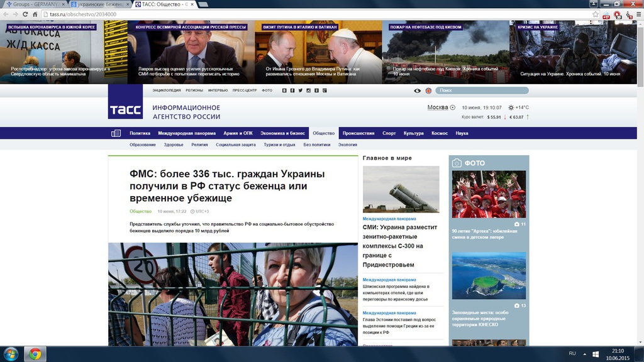The height and width of the screenshot is (362, 644).
Task: Open the Windows Start button
Action: (11, 354)
